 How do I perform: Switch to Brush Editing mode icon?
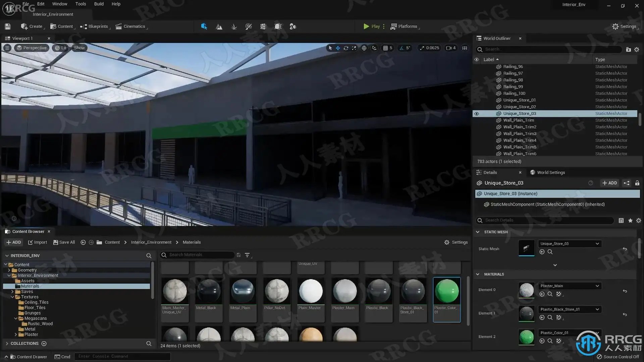click(278, 26)
